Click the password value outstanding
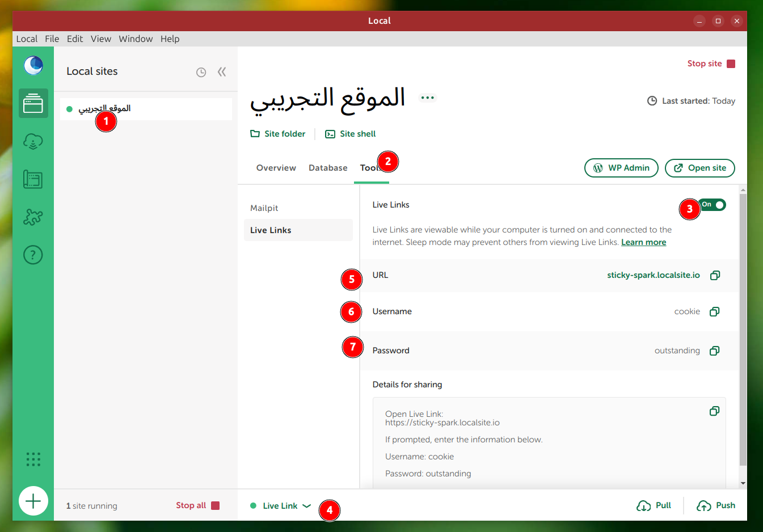Image resolution: width=763 pixels, height=532 pixels. pyautogui.click(x=677, y=351)
